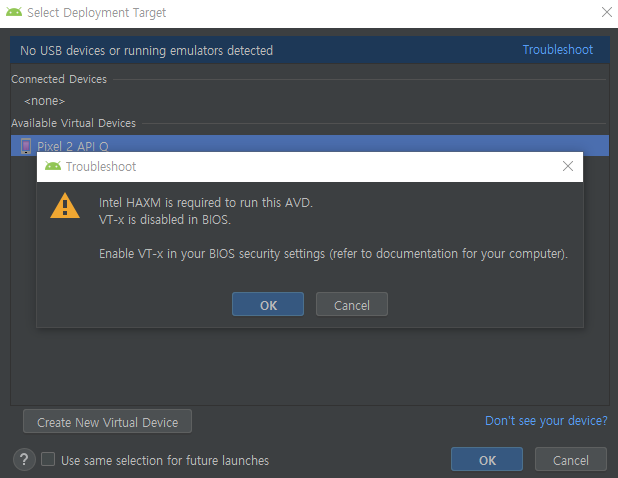Click Create New Virtual Device
This screenshot has height=478, width=618.
pyautogui.click(x=108, y=421)
